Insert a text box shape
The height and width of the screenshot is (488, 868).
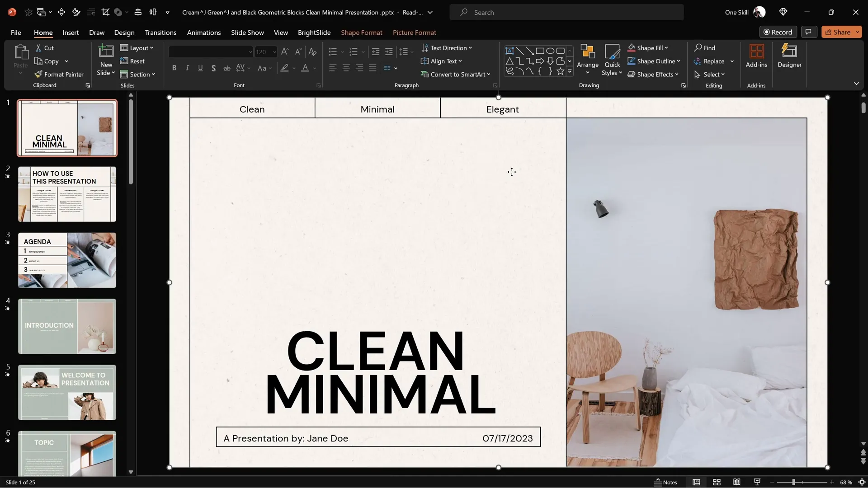[x=509, y=51]
